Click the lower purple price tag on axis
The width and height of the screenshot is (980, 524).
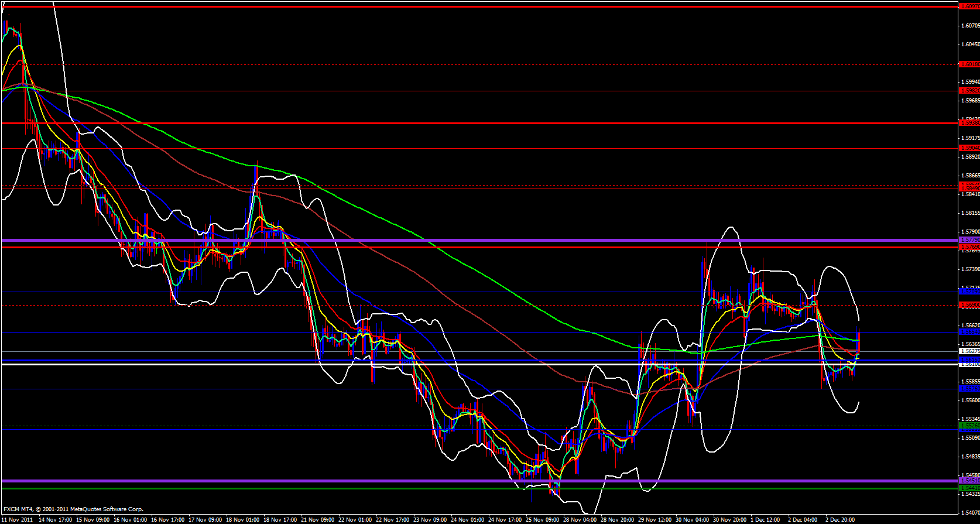coord(969,481)
